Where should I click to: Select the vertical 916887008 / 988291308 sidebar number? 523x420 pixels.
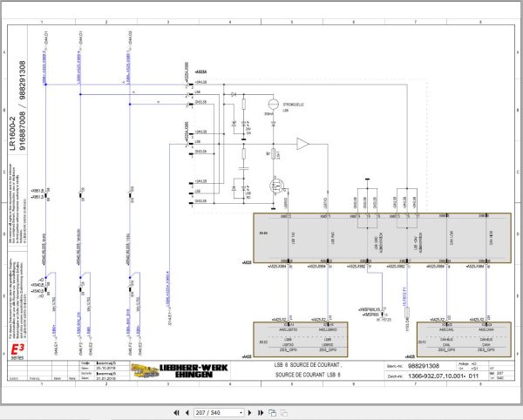(22, 105)
